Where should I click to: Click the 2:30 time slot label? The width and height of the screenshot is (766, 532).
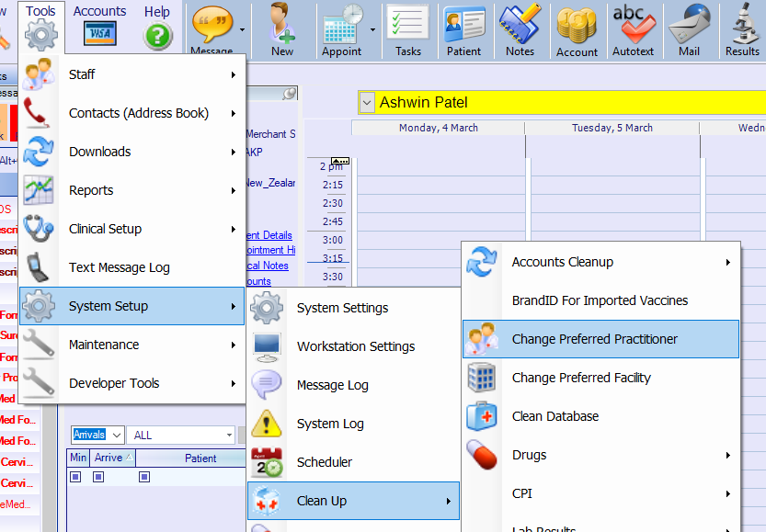click(x=333, y=203)
